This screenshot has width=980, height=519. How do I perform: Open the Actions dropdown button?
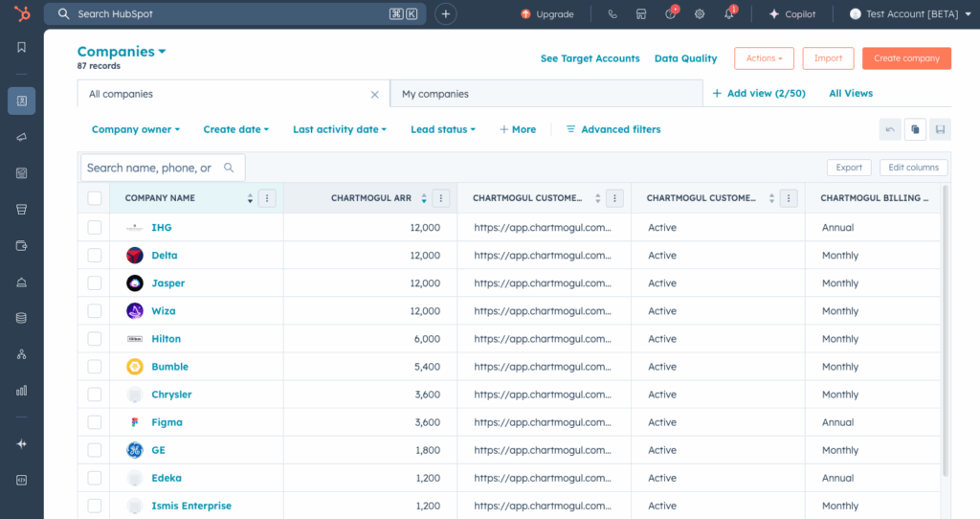click(764, 58)
